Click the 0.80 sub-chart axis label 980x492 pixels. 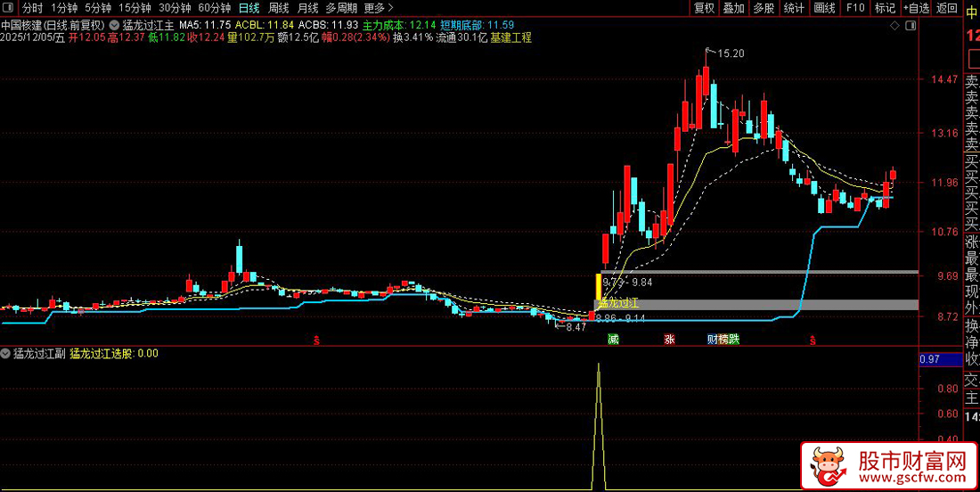tap(948, 389)
